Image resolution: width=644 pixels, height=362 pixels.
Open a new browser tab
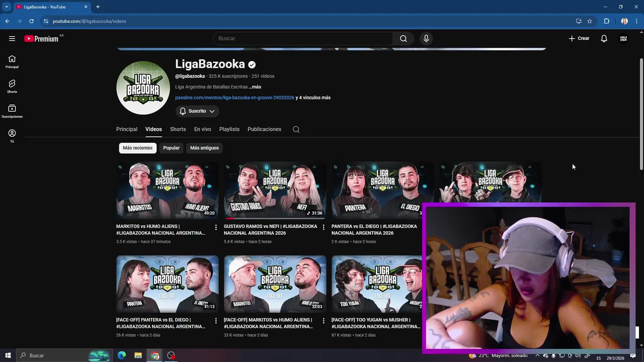(x=98, y=7)
